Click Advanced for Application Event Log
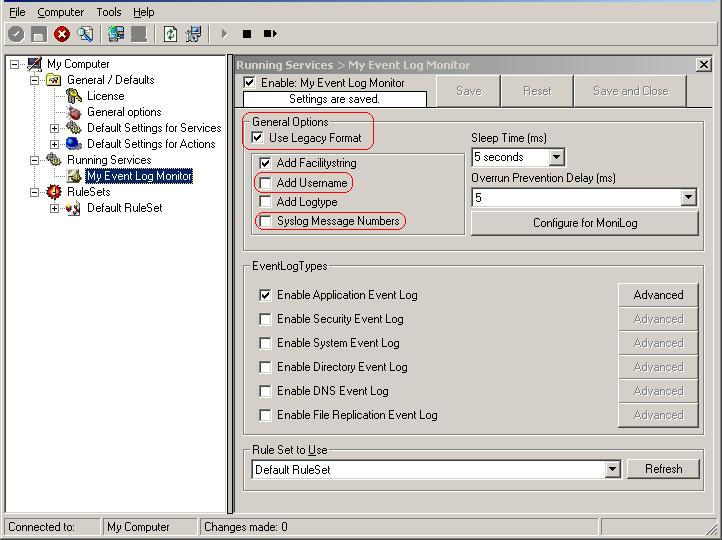Screen dimensions: 722x540 (657, 295)
